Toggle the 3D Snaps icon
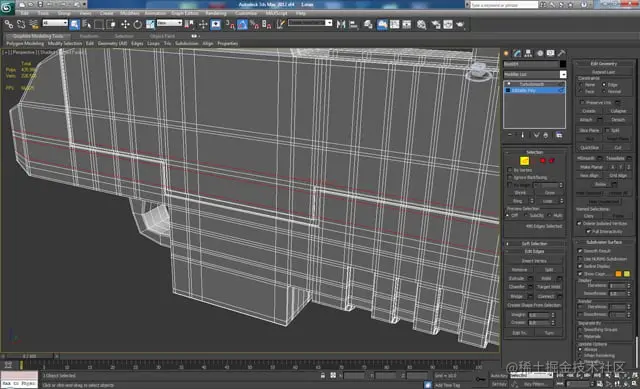This screenshot has width=640, height=389. click(230, 24)
